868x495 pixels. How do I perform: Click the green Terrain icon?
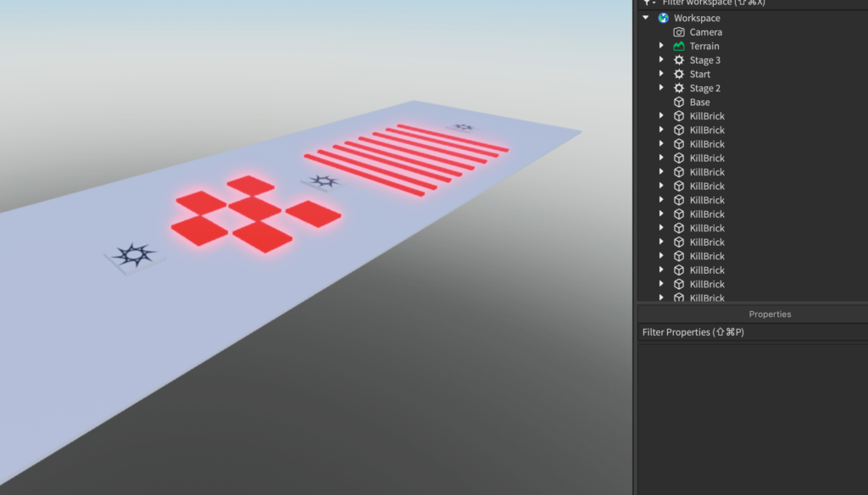(x=679, y=46)
